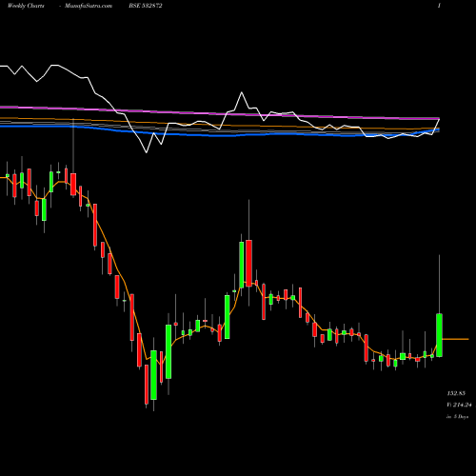Viewport: 476px width, 476px height.
Task: Click the 'in 5 Days' label
Action: pos(457,417)
